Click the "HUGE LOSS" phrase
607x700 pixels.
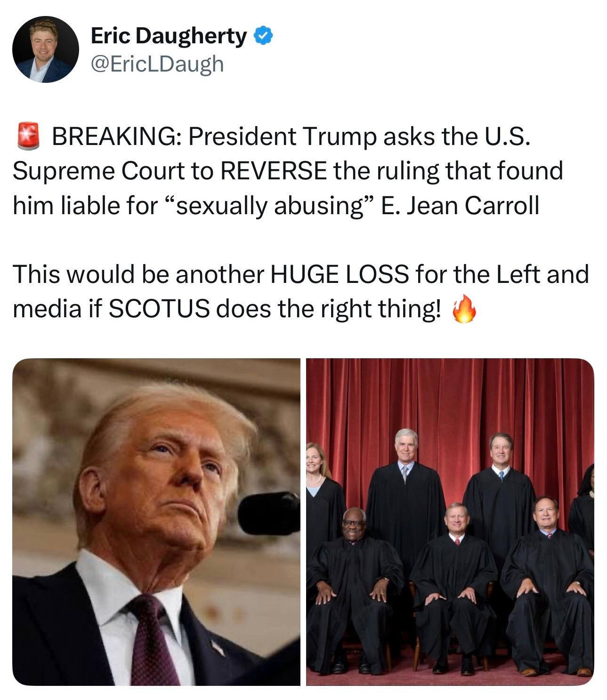pos(340,274)
